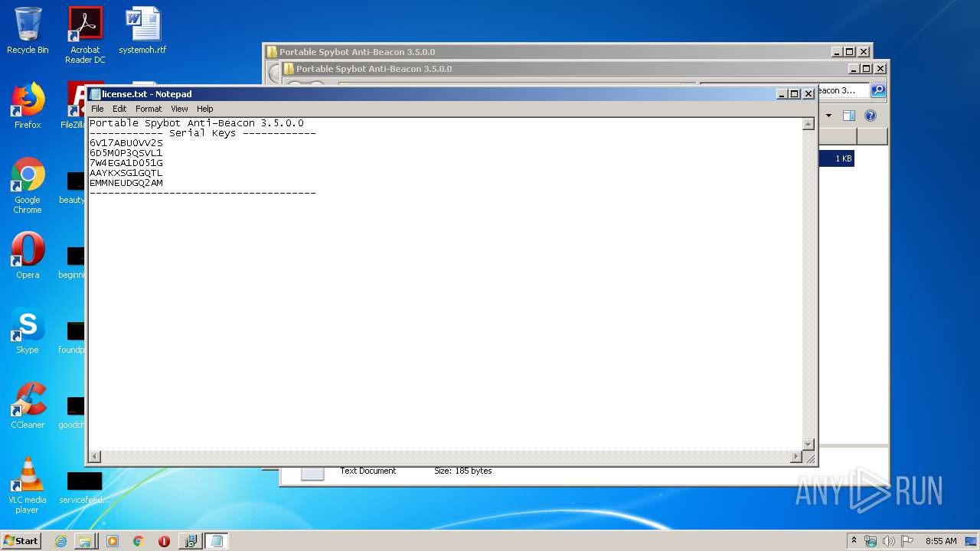Screen dimensions: 980x551
Task: Open the Acrobat Reader DC desktop icon
Action: click(x=85, y=34)
